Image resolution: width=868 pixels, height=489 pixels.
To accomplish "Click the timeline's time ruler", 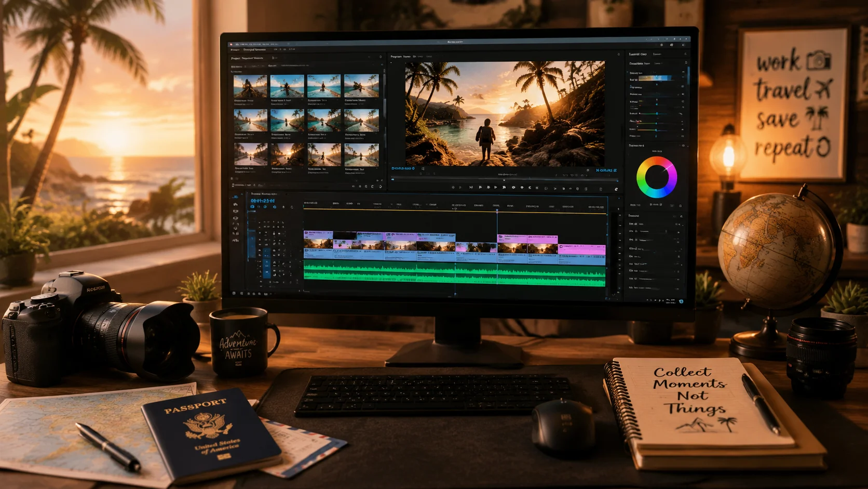I will coord(455,206).
